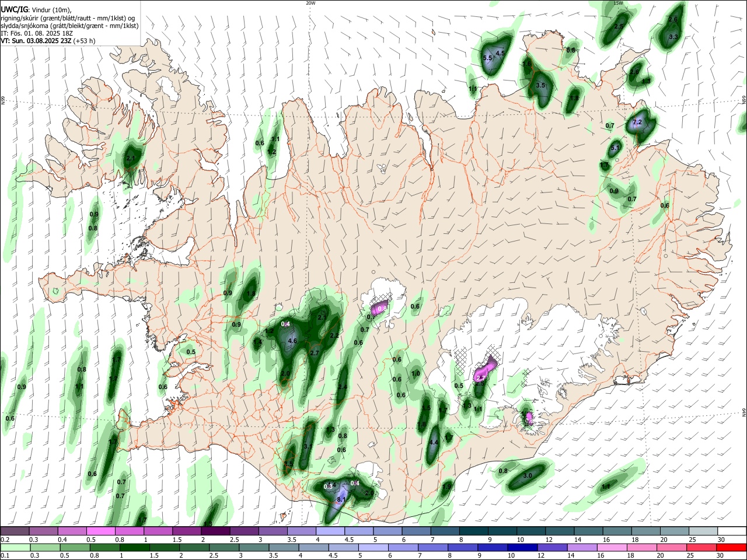Click the "0.2" label in the snow legend
Image resolution: width=747 pixels, height=560 pixels.
[5, 540]
